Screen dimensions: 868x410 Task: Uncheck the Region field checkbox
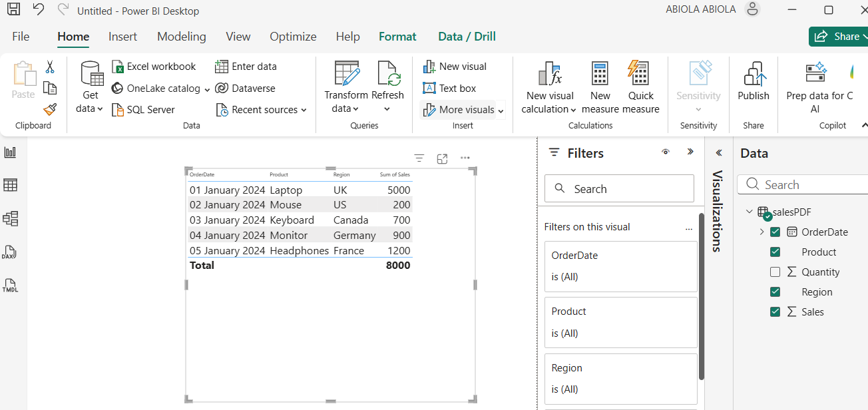[775, 292]
